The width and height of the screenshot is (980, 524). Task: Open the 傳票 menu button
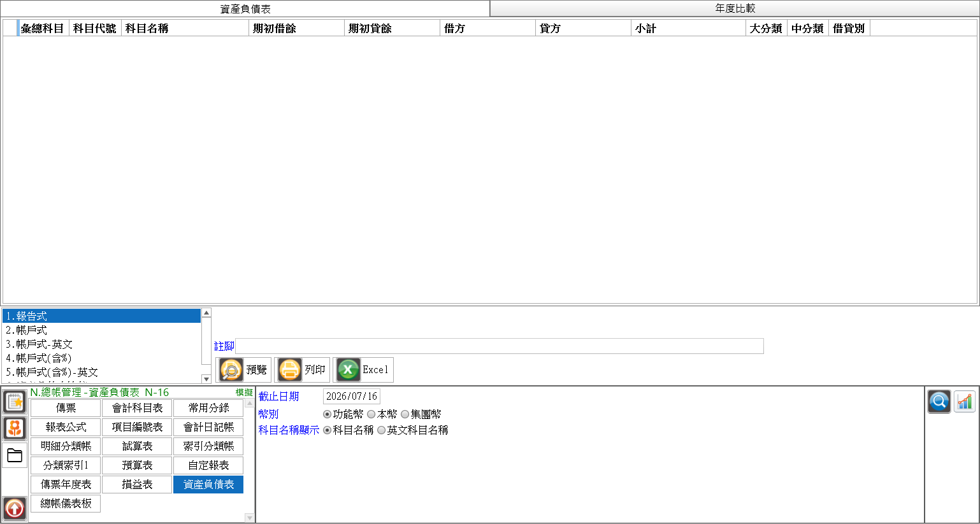point(66,408)
